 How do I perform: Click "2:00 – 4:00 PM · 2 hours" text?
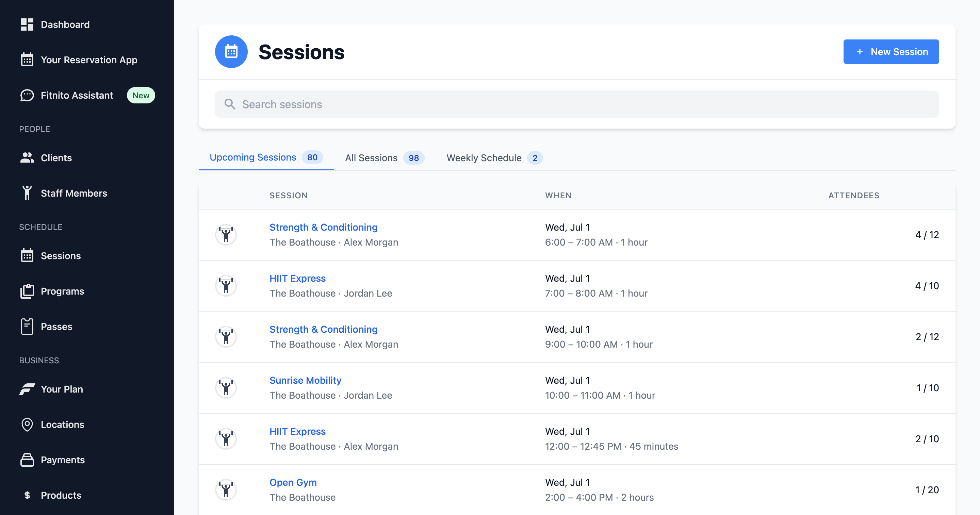coord(599,497)
